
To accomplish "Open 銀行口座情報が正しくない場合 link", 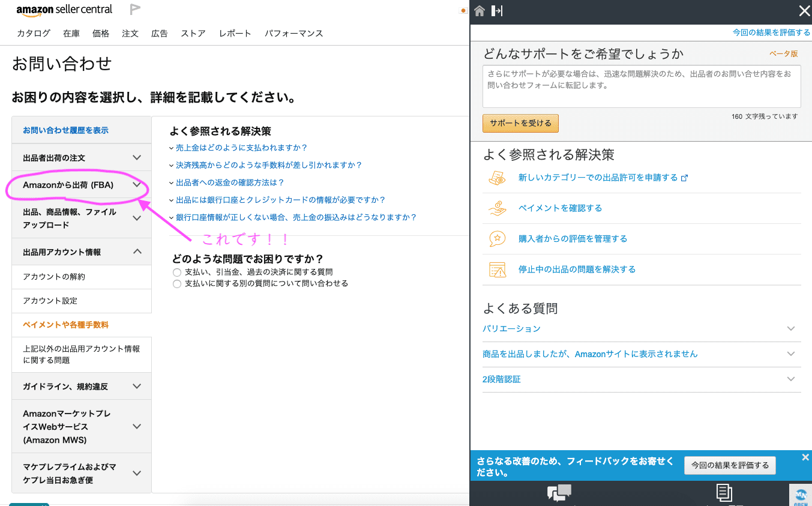I will point(296,217).
